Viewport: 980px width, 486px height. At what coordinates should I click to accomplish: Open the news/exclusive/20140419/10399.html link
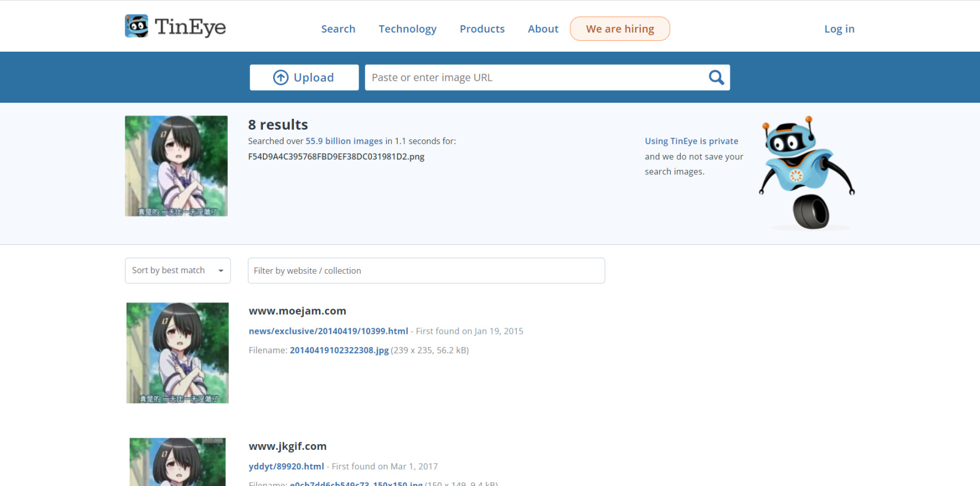click(x=328, y=331)
